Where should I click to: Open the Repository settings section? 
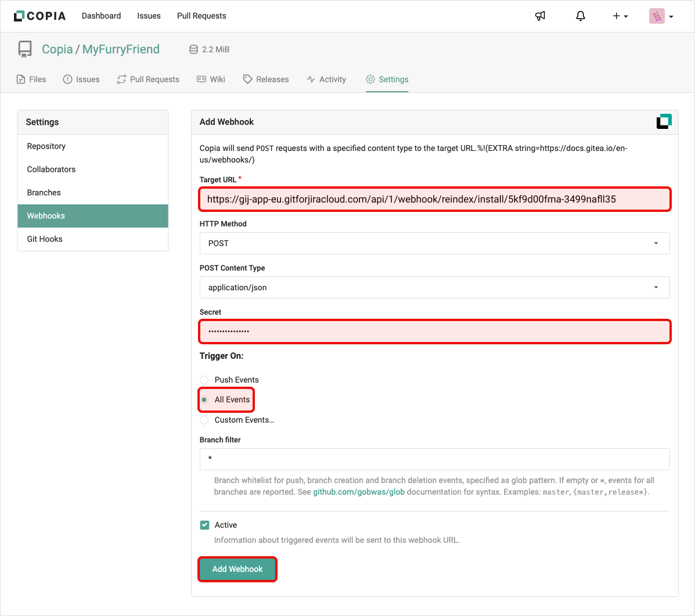tap(93, 146)
